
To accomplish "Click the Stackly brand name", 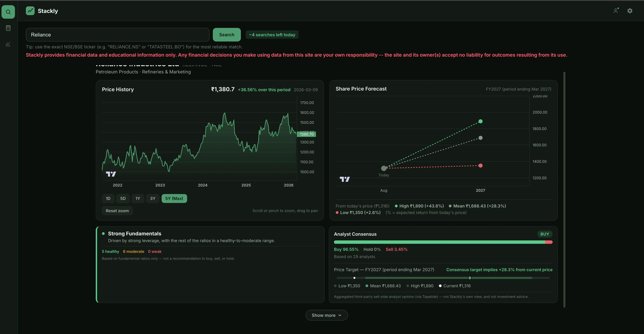I will [48, 11].
